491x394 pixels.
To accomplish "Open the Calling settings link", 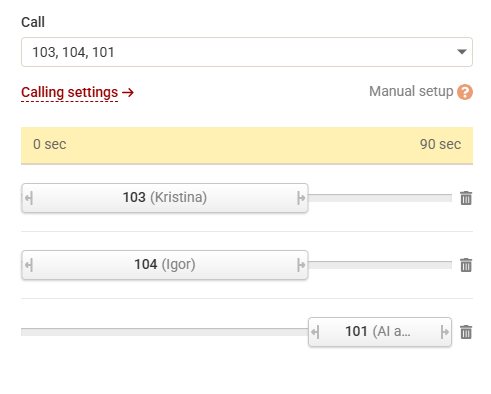I will (69, 92).
